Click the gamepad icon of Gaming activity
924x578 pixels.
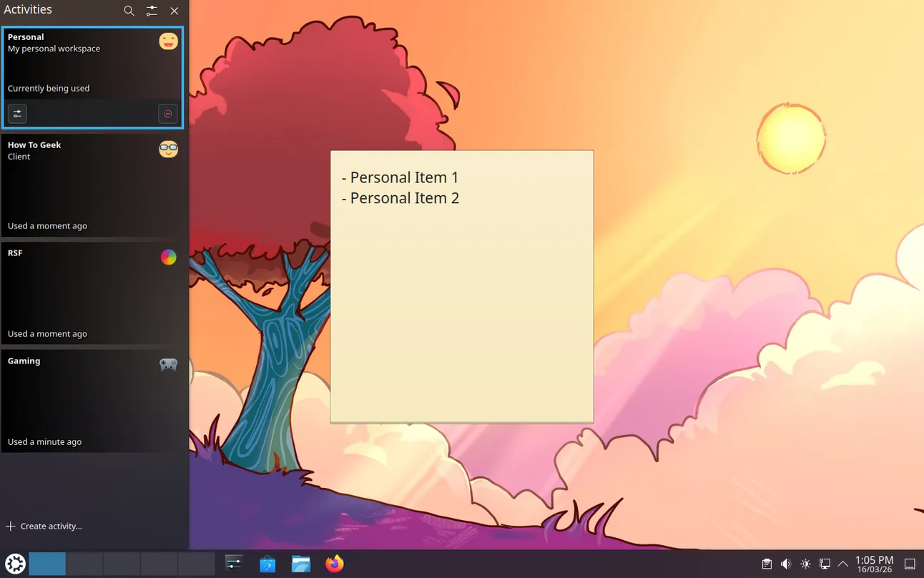pyautogui.click(x=168, y=365)
